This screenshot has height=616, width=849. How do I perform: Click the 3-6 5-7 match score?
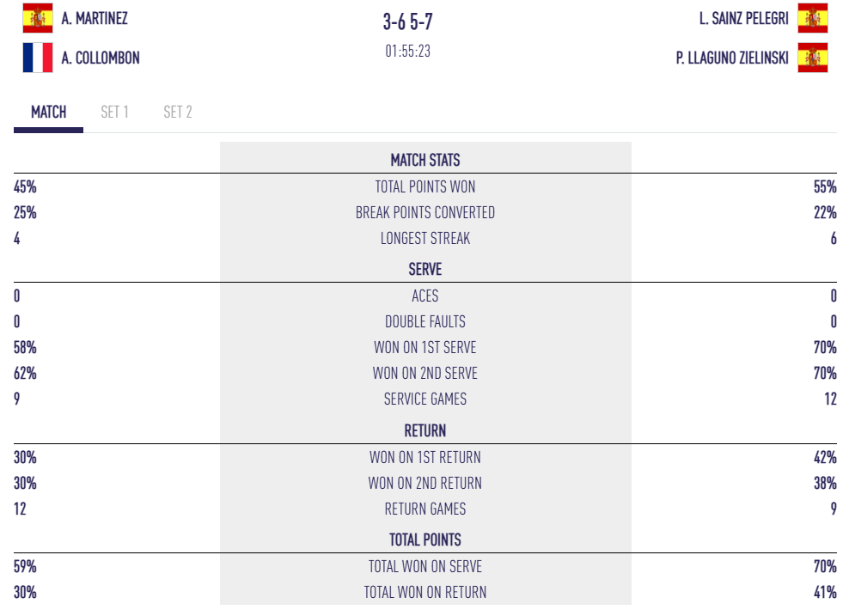408,23
